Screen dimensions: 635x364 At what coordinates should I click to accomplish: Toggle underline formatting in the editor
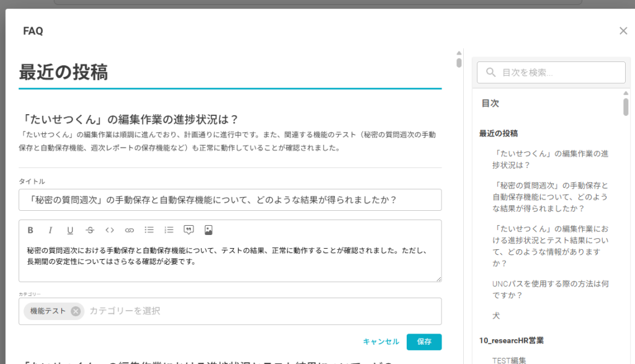(70, 230)
